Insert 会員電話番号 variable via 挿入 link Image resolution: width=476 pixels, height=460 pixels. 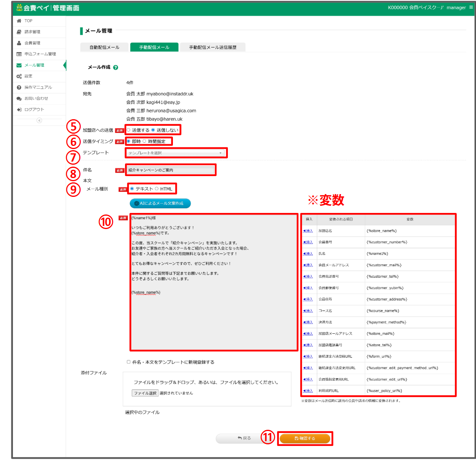pos(308,276)
